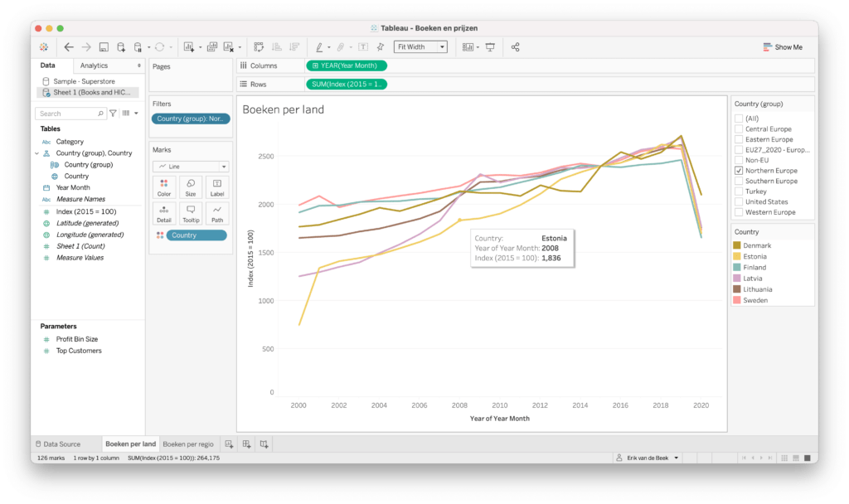849x504 pixels.
Task: Check the Western Europe checkbox
Action: (x=739, y=212)
